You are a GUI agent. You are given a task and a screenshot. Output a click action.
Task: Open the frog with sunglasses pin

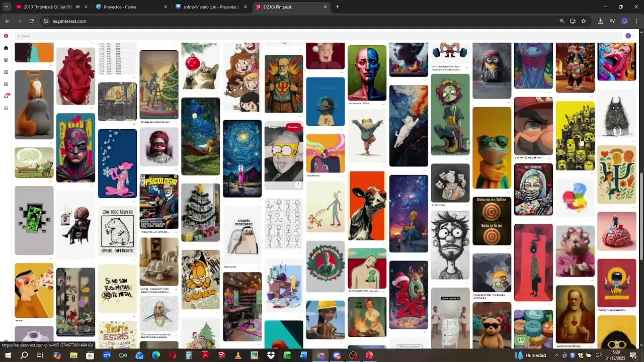492,148
